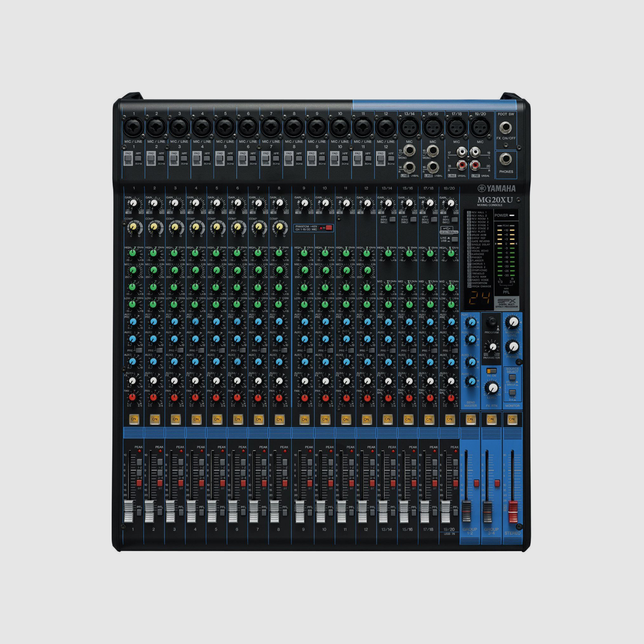Toggle channel 5 ON button
Image resolution: width=644 pixels, height=644 pixels.
coord(217,419)
